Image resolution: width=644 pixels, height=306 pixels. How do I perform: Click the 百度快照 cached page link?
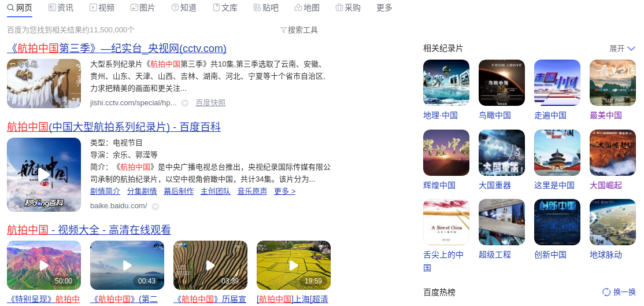tap(210, 103)
